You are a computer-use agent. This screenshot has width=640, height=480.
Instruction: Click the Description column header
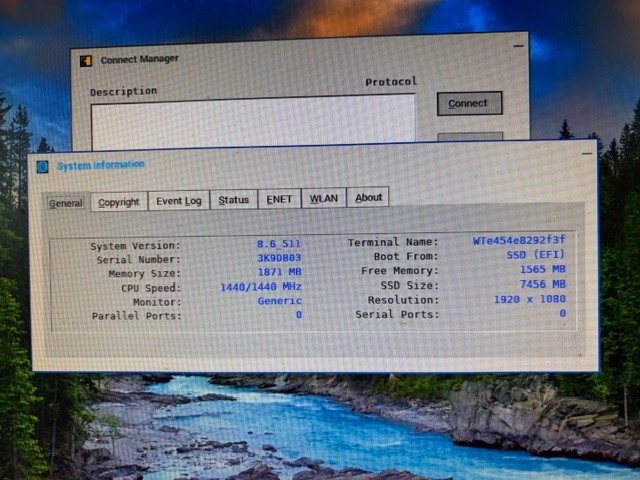[x=123, y=91]
